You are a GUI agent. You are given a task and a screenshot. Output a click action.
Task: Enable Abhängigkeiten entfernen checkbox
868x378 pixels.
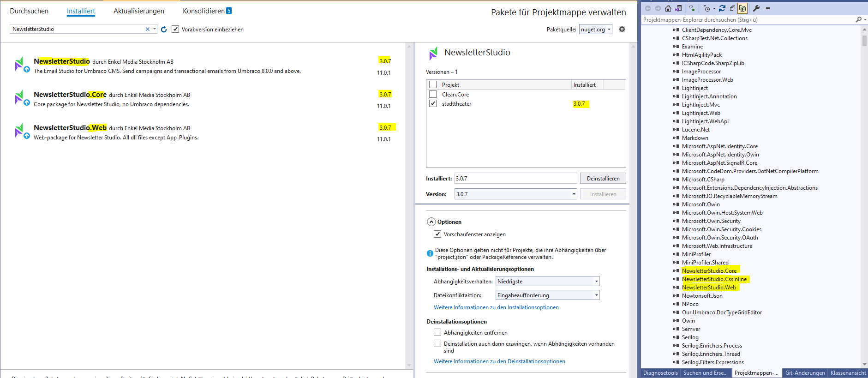click(437, 332)
